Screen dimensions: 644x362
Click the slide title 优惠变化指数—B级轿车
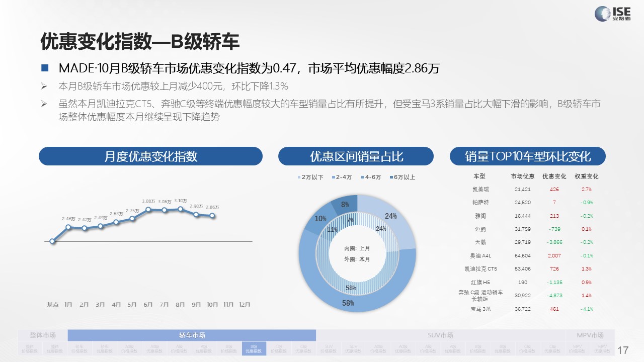(140, 42)
